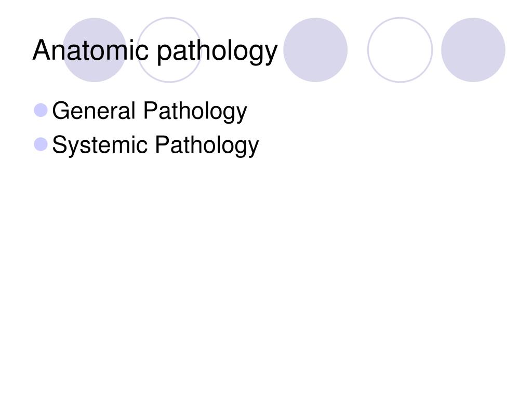The width and height of the screenshot is (532, 399).
Task: Click the word "General" in first bullet
Action: (x=94, y=111)
